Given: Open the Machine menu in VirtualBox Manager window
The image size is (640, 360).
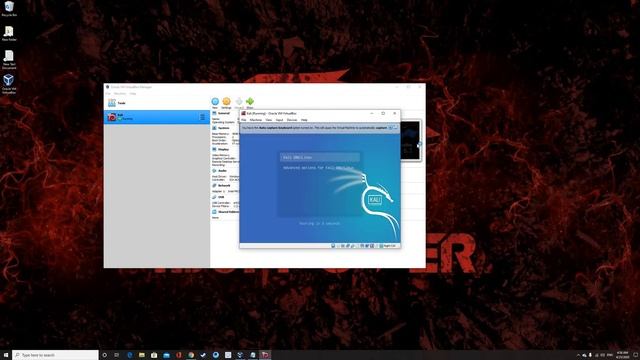Looking at the screenshot, I should tap(120, 93).
